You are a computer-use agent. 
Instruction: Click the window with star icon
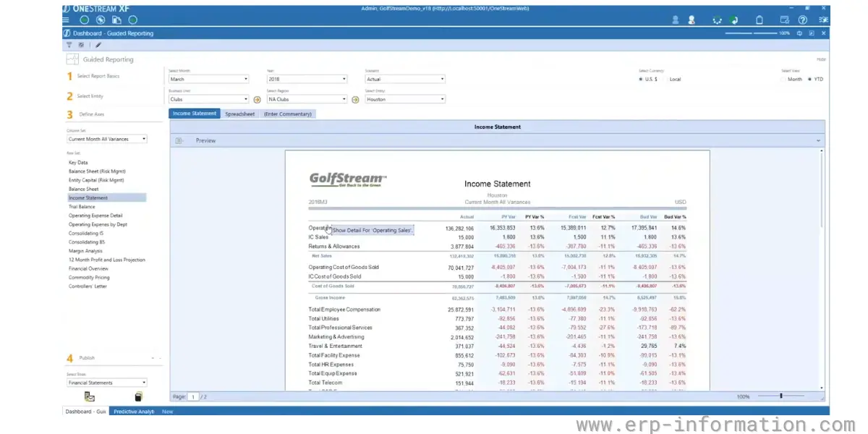785,20
